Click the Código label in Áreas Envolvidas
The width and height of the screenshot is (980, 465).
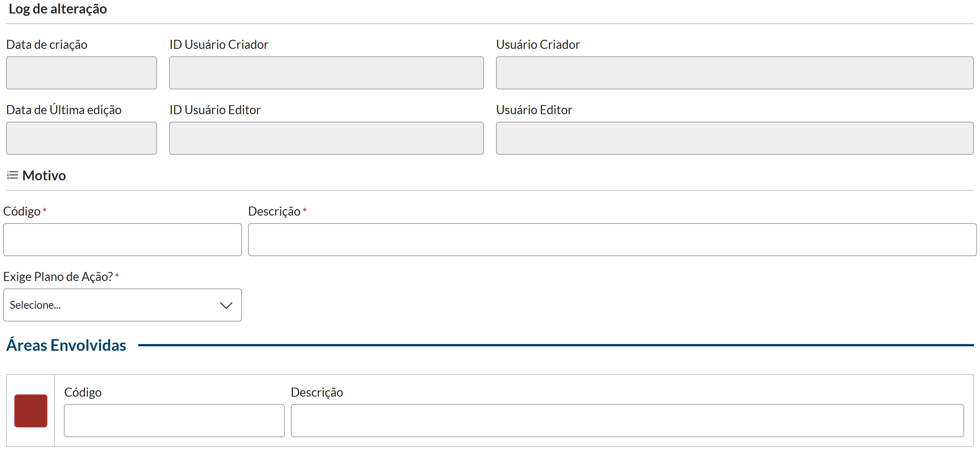[x=83, y=392]
